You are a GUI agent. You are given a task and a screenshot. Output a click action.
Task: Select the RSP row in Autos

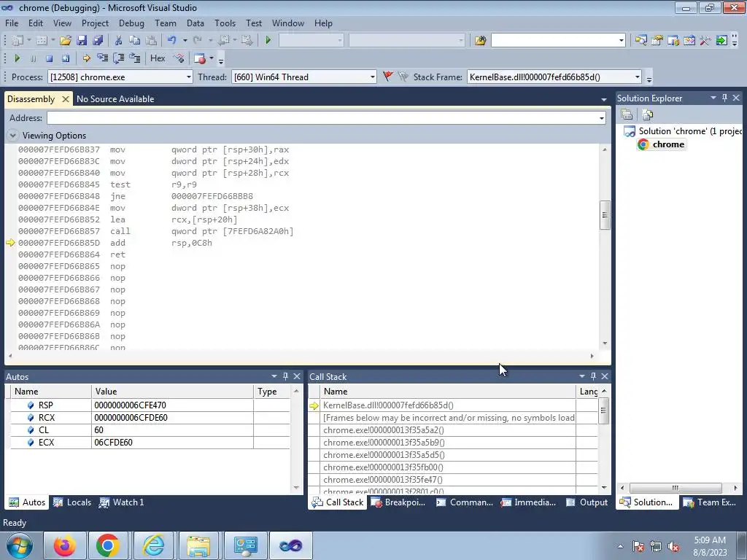pos(150,405)
